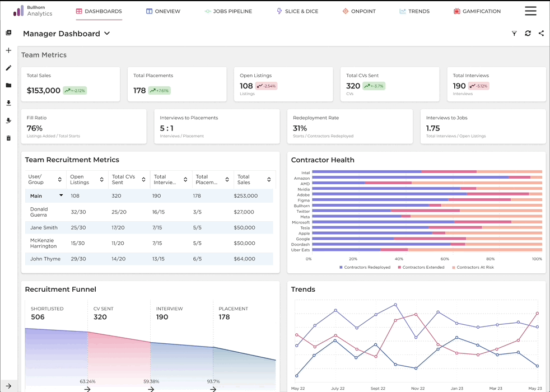The height and width of the screenshot is (392, 550).
Task: Click the share dashboard icon
Action: tap(541, 33)
